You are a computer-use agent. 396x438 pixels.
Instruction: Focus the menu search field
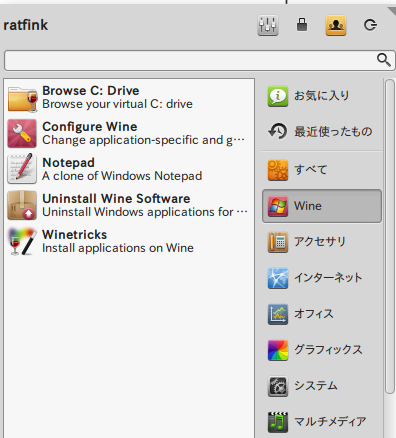pos(199,60)
